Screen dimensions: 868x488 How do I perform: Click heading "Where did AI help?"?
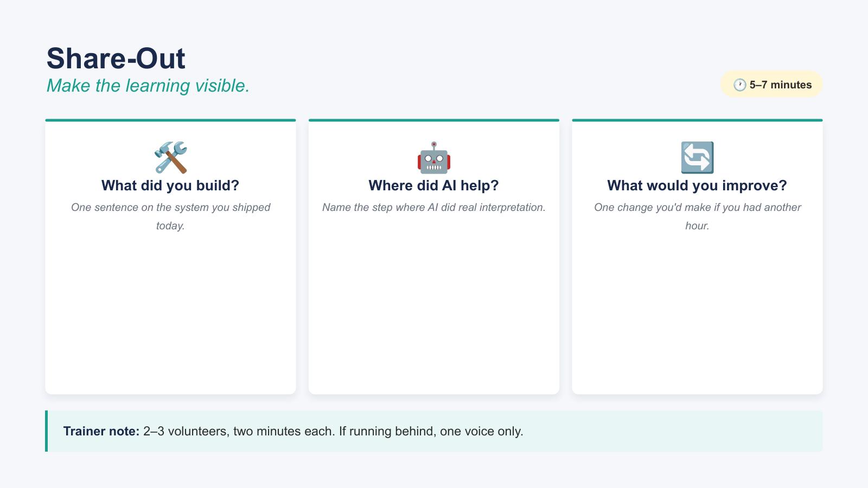[x=433, y=185]
